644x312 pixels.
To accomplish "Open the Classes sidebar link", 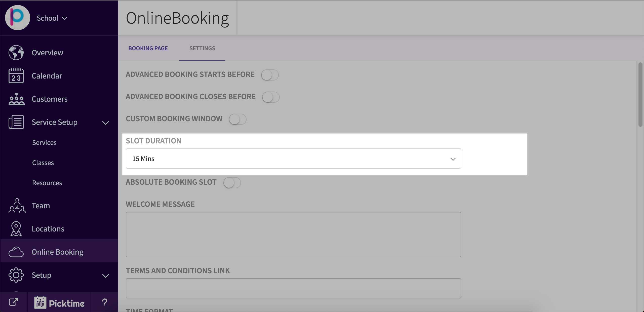I will click(x=43, y=163).
